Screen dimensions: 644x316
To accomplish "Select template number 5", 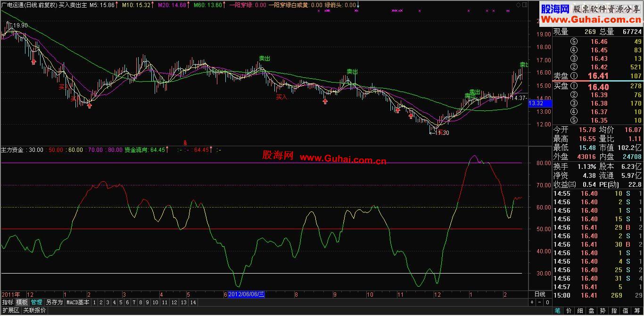I will click(x=121, y=302).
